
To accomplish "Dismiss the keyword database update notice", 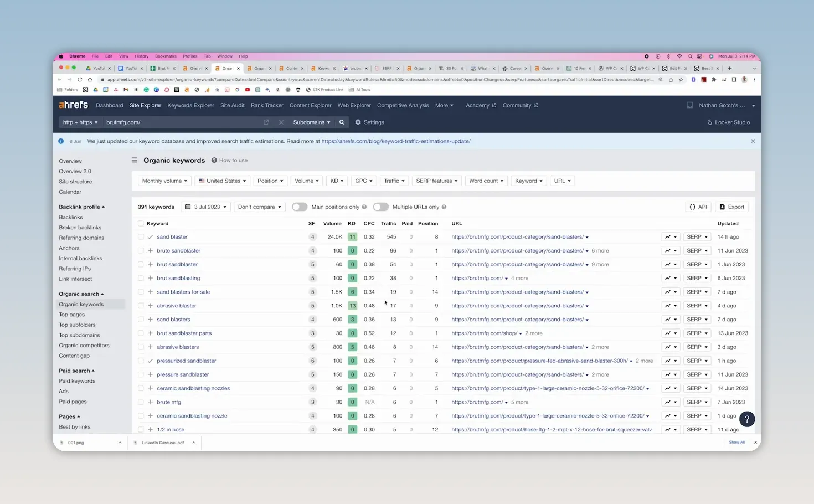I will click(x=753, y=141).
